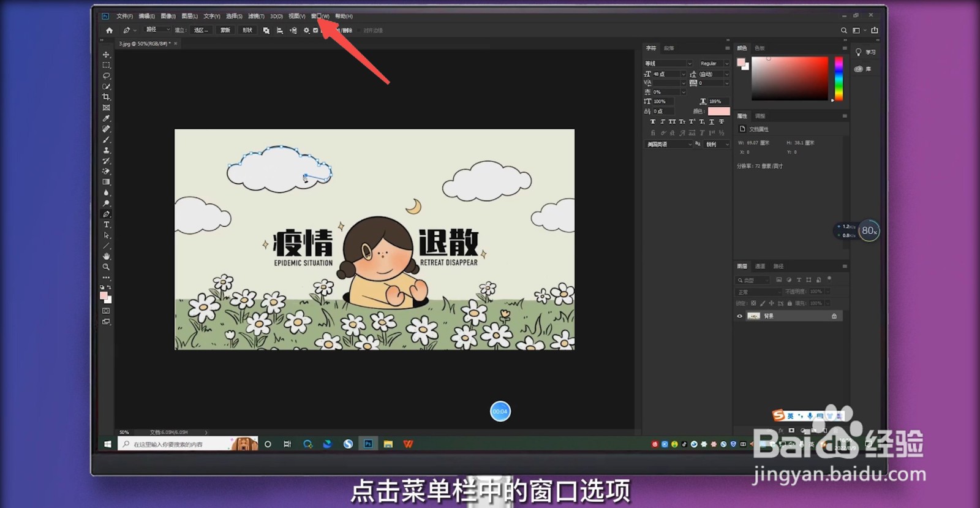Screen dimensions: 980x508
Task: Click the 背景 layer thumbnail
Action: point(754,316)
